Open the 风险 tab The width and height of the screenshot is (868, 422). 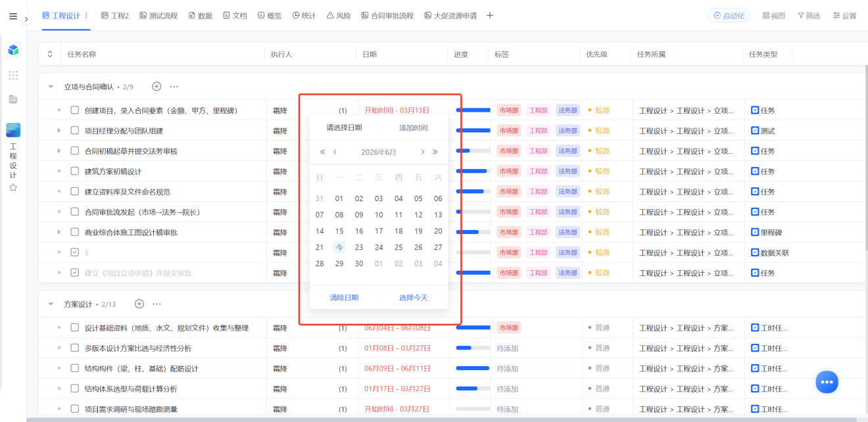tap(339, 16)
